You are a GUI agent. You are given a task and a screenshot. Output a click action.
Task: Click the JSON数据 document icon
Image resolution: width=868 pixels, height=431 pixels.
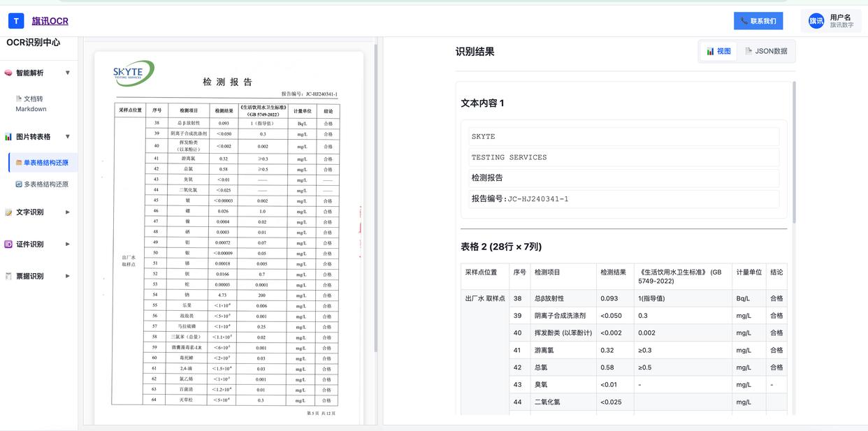coord(748,51)
